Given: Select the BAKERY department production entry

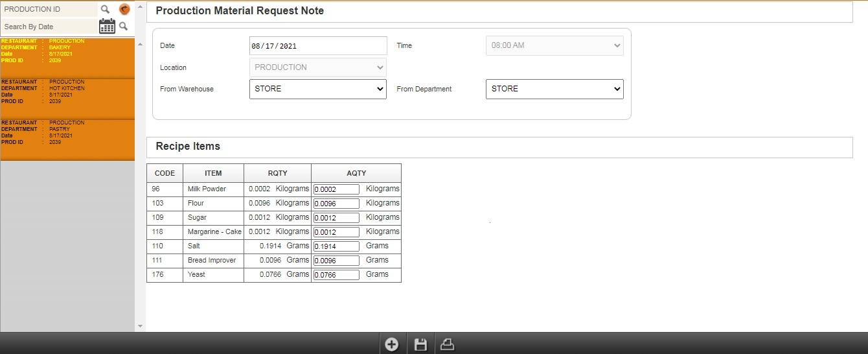Looking at the screenshot, I should click(67, 57).
